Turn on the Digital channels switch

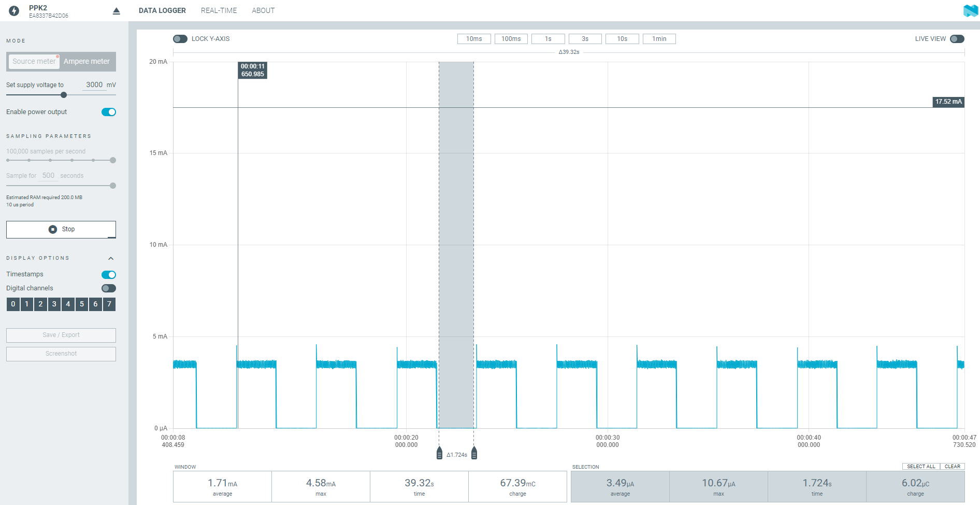click(109, 288)
